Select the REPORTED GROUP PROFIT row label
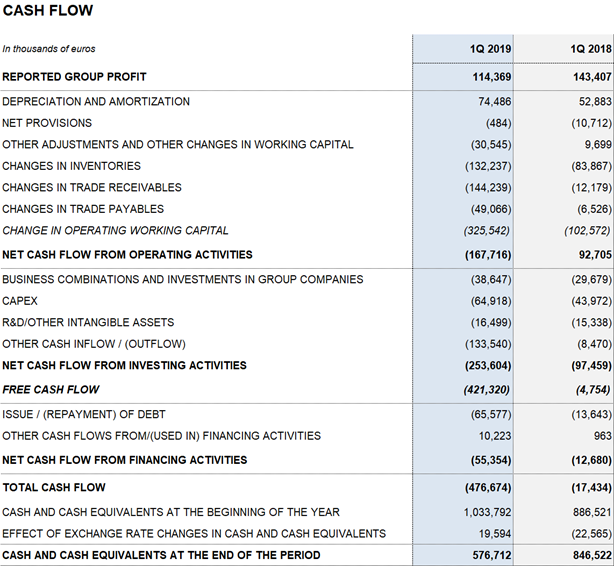 coord(74,77)
